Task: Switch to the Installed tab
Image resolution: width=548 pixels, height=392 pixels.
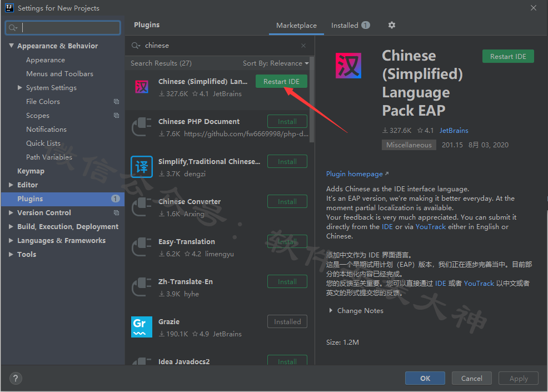Action: [351, 25]
